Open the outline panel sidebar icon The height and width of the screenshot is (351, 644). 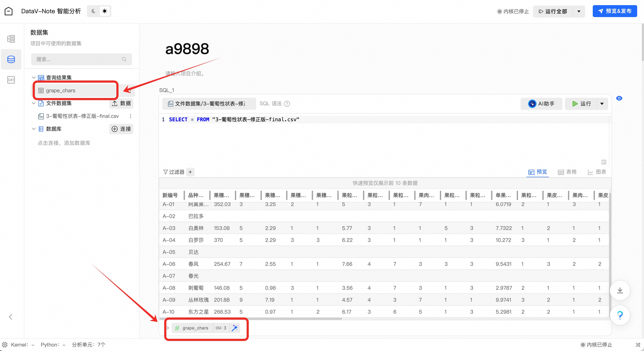(x=11, y=39)
